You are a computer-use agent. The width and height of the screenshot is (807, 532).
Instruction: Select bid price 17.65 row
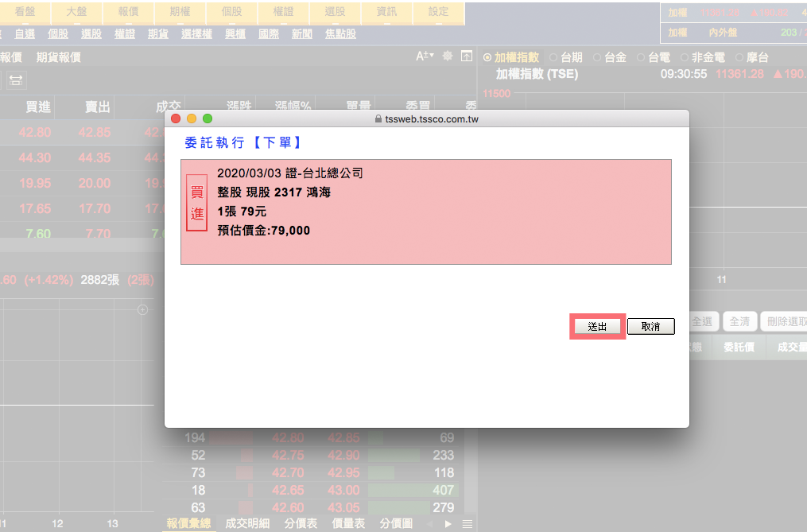click(x=35, y=208)
